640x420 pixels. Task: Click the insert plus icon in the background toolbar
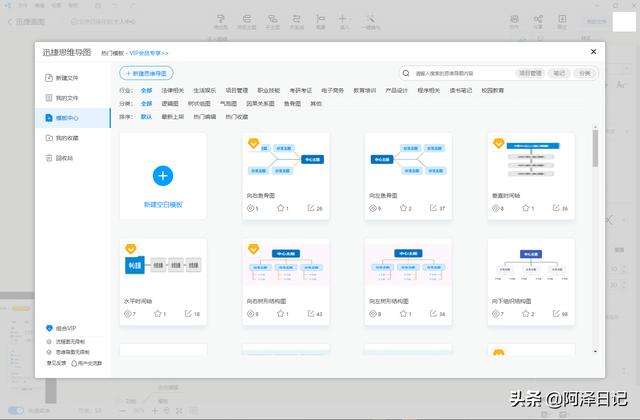343,21
